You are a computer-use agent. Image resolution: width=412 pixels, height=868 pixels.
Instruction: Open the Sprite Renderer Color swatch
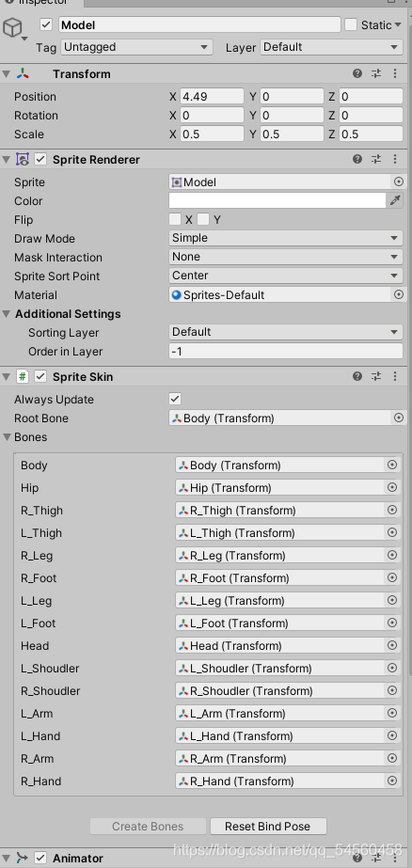click(277, 200)
